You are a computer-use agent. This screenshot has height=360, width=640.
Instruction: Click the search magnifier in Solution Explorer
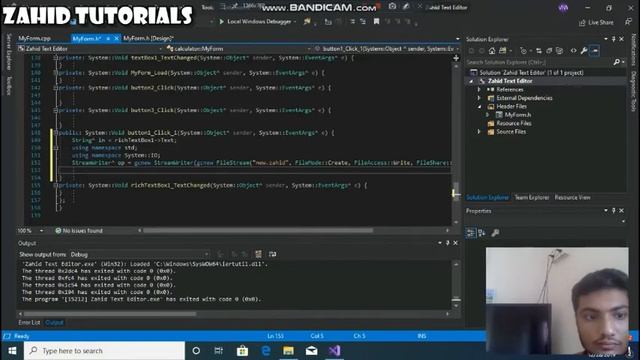point(616,62)
